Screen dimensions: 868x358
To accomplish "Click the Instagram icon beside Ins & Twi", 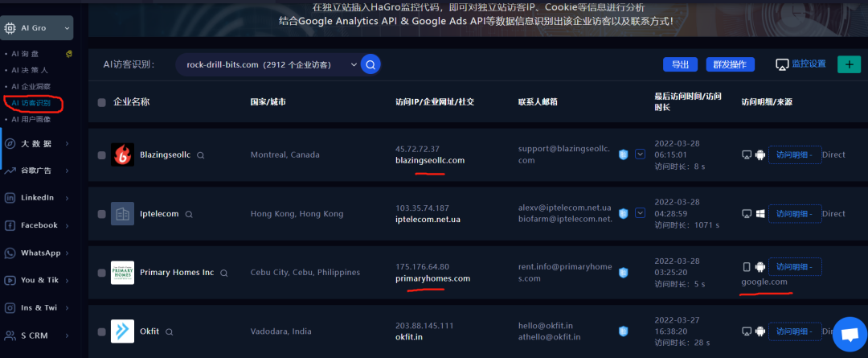I will (10, 308).
